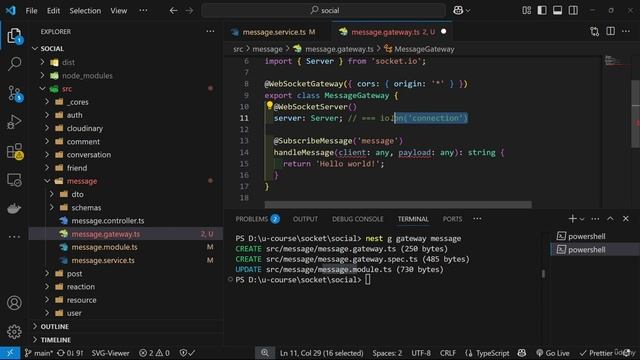This screenshot has width=640, height=360.
Task: Open the Extensions view
Action: (x=14, y=151)
